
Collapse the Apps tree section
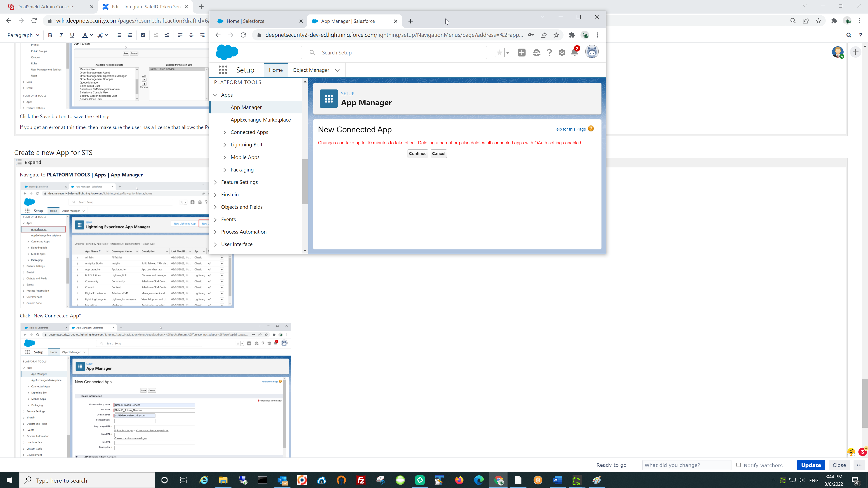click(x=216, y=95)
